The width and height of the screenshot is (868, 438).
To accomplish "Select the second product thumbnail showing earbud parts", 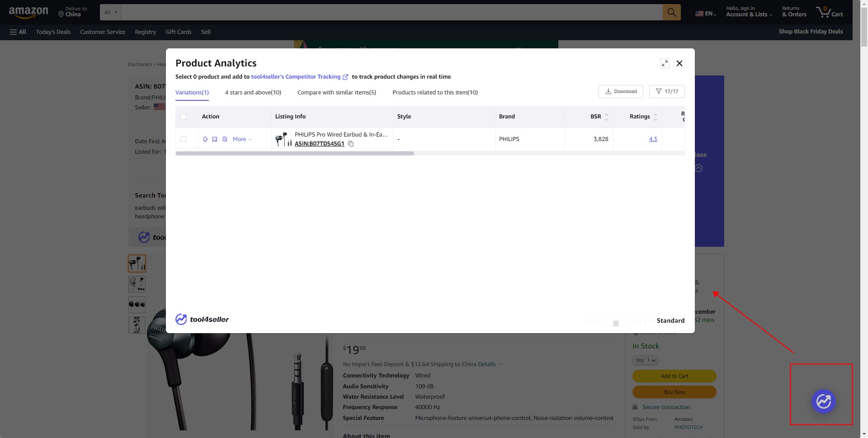I will 137,284.
